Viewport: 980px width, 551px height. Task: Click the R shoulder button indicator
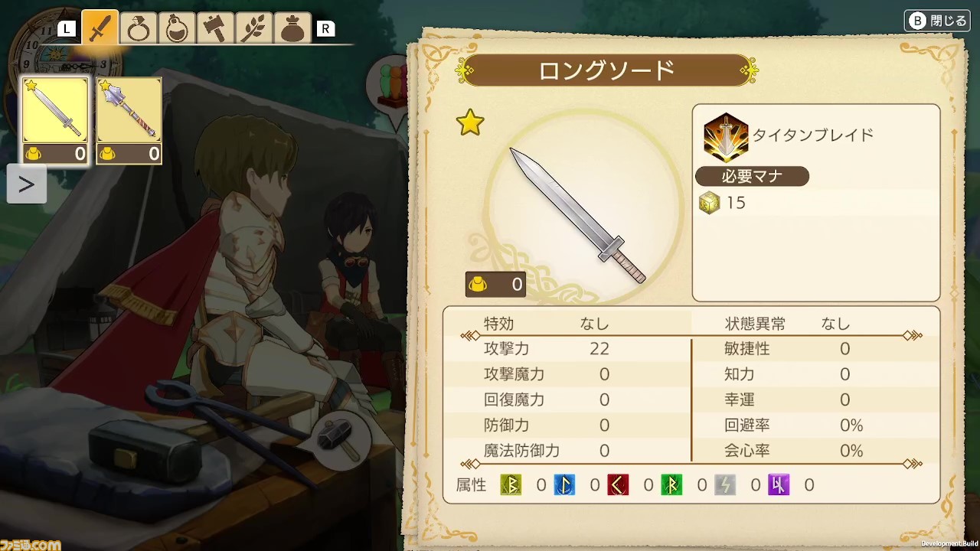tap(325, 29)
